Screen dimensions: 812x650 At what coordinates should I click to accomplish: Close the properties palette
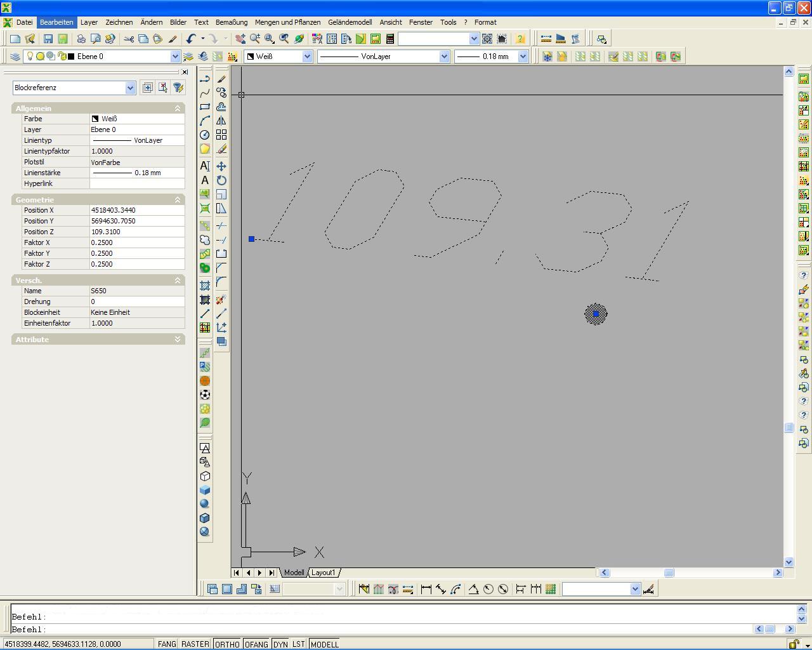(x=185, y=72)
